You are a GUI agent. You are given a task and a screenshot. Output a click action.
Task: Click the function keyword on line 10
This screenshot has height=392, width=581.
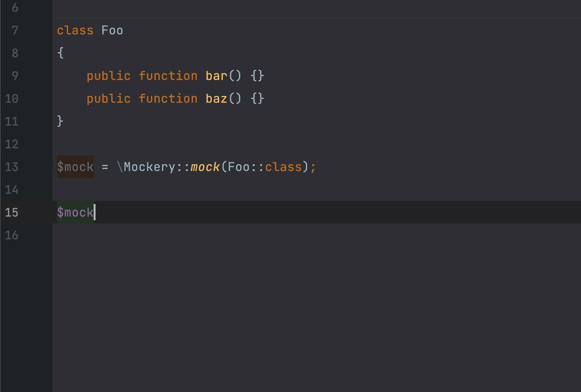point(168,98)
